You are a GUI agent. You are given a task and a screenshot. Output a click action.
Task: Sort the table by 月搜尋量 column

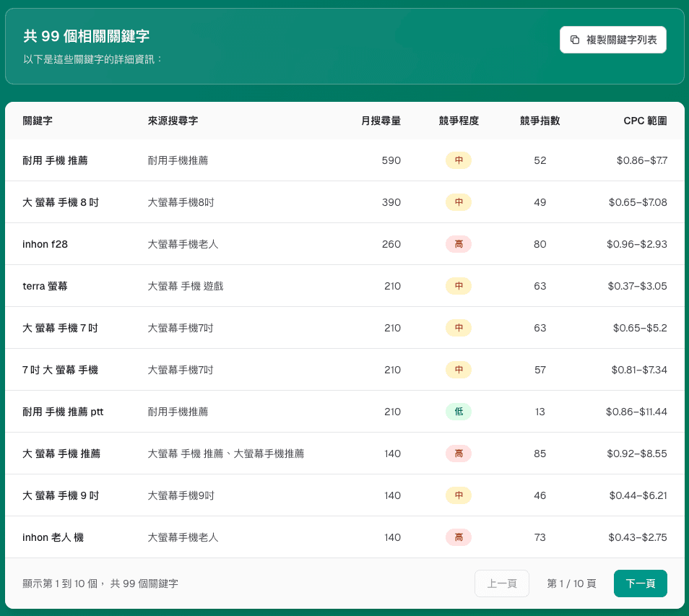381,121
